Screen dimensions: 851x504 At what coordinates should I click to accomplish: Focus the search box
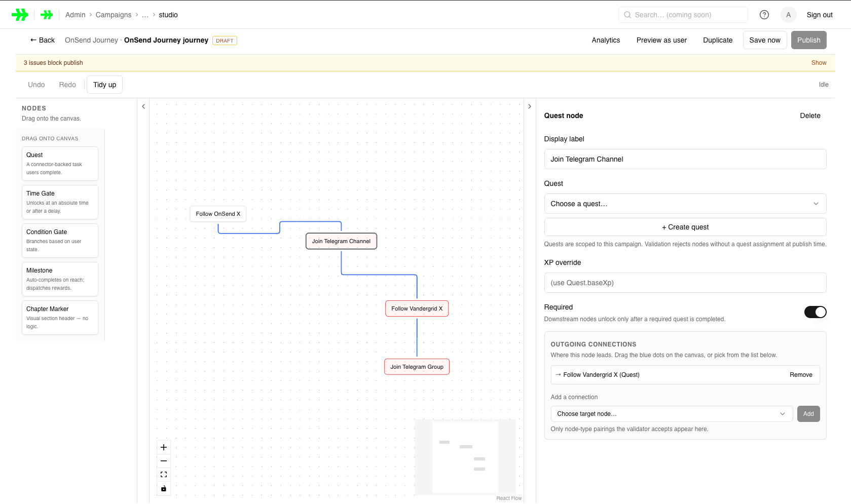tap(683, 15)
